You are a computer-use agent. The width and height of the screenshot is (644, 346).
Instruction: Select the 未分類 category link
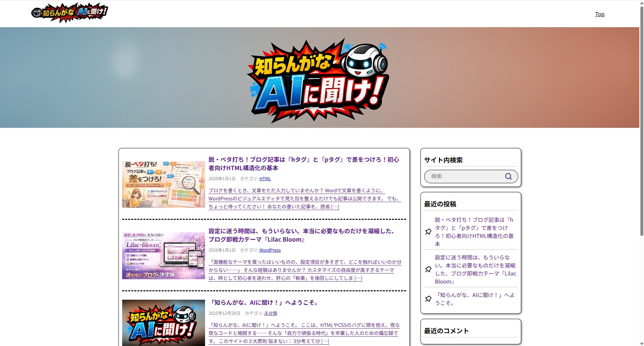coord(270,313)
